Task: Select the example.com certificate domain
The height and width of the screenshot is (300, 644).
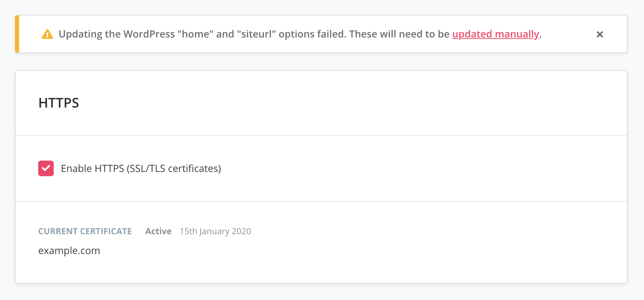Action: pyautogui.click(x=69, y=250)
